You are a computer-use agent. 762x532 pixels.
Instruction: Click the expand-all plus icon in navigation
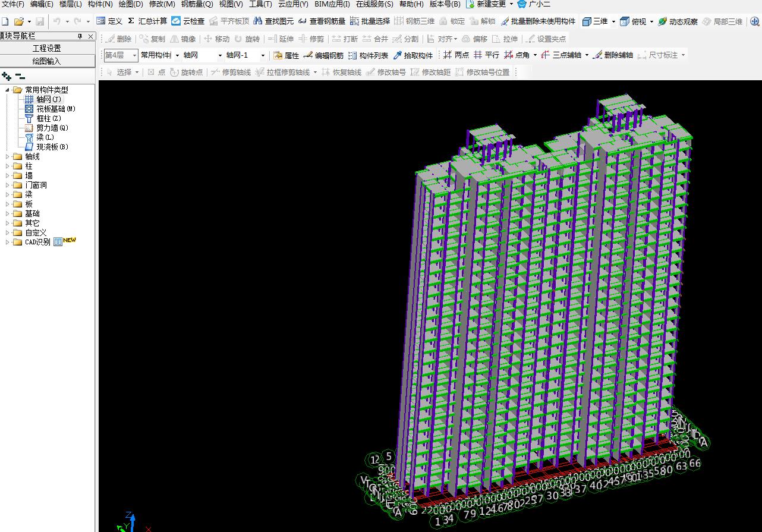[x=7, y=76]
